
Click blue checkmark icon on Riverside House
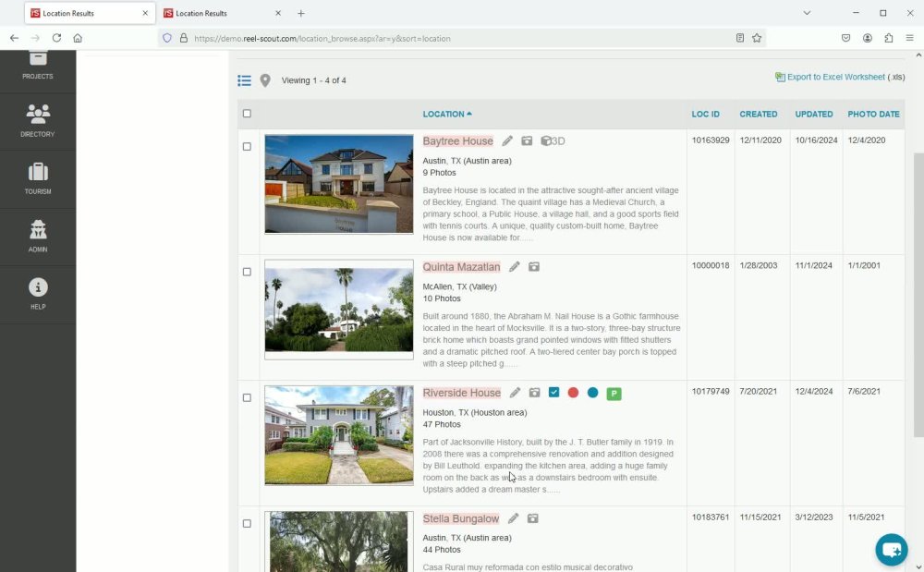[x=553, y=393]
